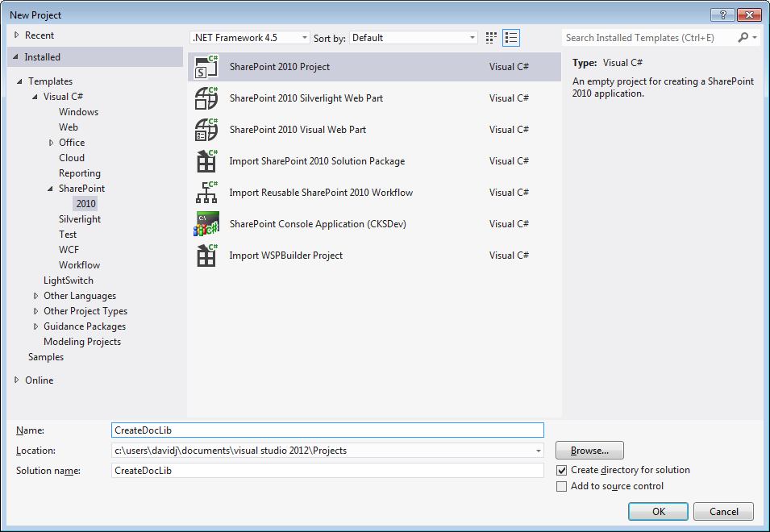This screenshot has width=770, height=532.
Task: Expand the Online section
Action: tap(17, 380)
